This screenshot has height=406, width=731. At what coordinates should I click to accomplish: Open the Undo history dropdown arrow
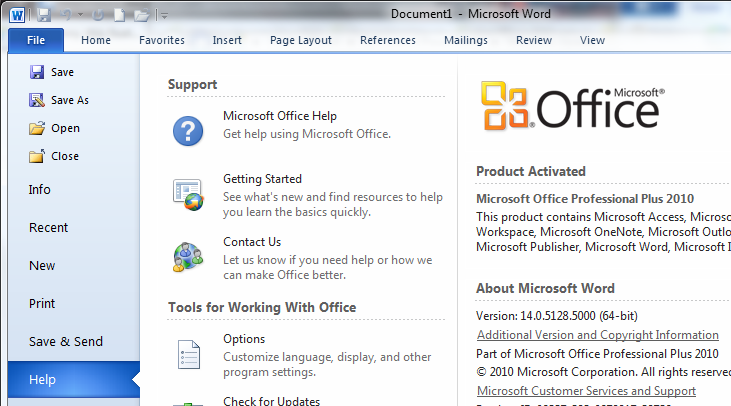click(x=80, y=15)
